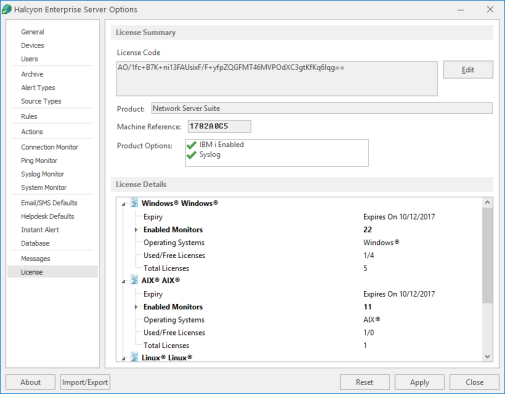This screenshot has width=505, height=394.
Task: Open the Database settings
Action: pyautogui.click(x=35, y=243)
